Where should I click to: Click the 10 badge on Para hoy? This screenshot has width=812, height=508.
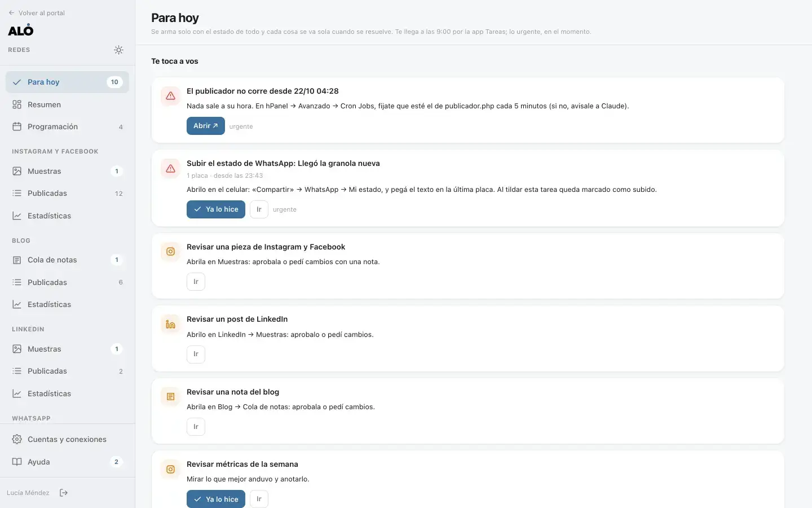(x=114, y=82)
